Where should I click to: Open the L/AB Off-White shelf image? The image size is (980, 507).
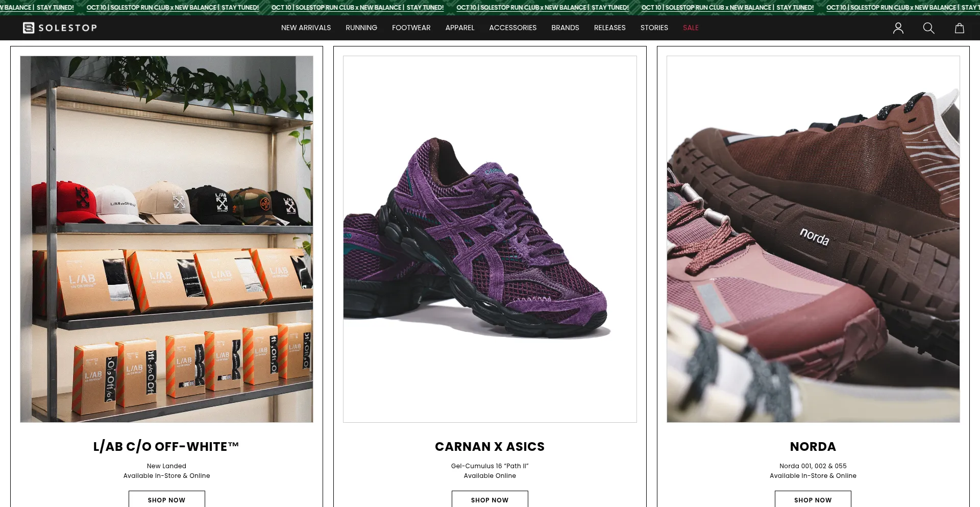[166, 239]
